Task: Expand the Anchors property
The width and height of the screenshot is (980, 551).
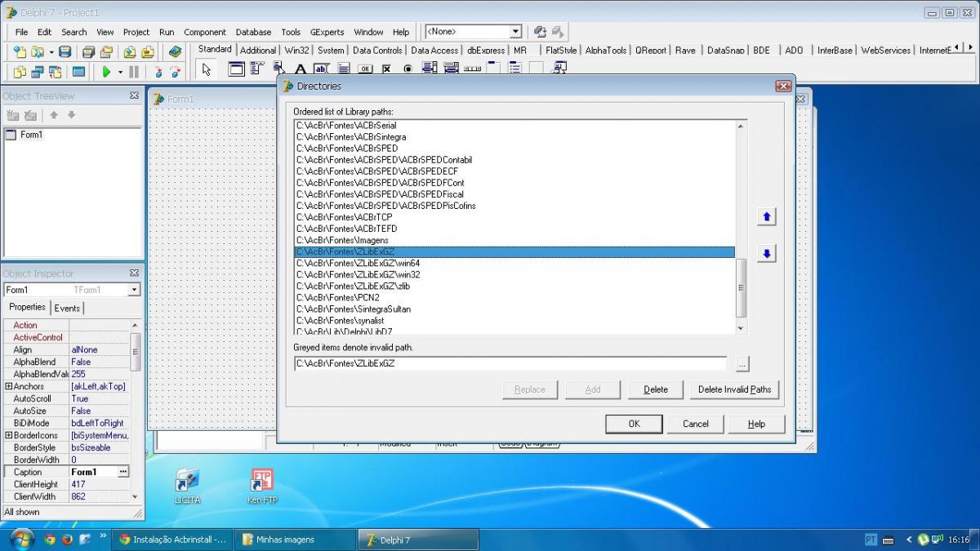Action: click(x=8, y=386)
